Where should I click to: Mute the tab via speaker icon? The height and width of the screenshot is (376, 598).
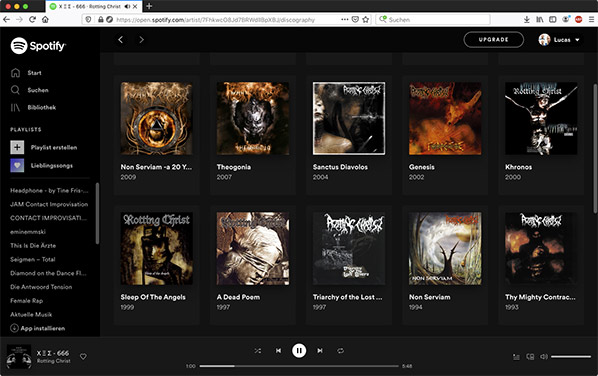[x=127, y=6]
